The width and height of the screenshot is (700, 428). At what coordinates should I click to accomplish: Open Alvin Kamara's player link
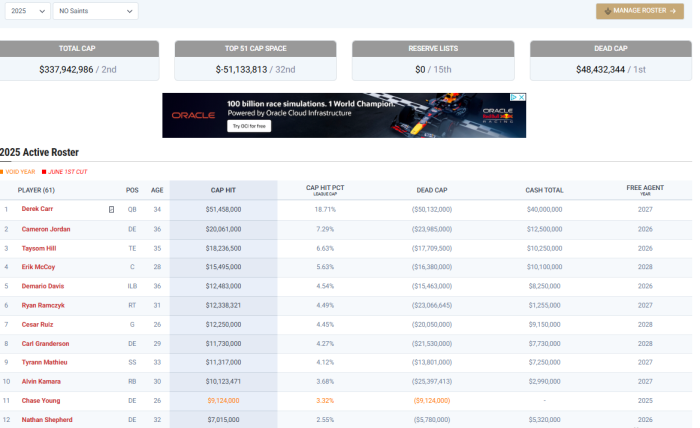click(42, 381)
